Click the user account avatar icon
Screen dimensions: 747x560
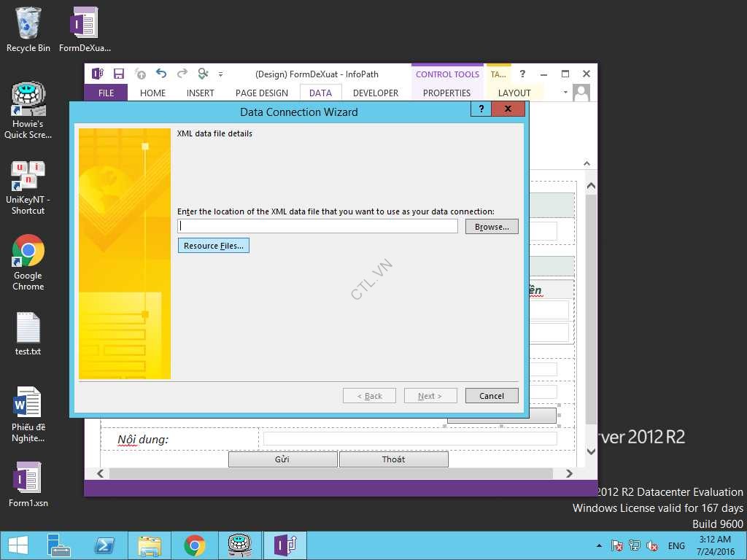coord(581,93)
